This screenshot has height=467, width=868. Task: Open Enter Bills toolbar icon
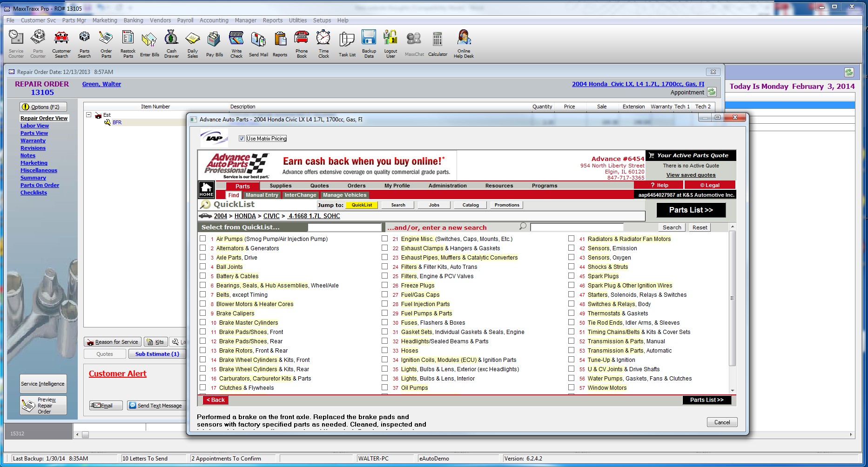pyautogui.click(x=149, y=44)
